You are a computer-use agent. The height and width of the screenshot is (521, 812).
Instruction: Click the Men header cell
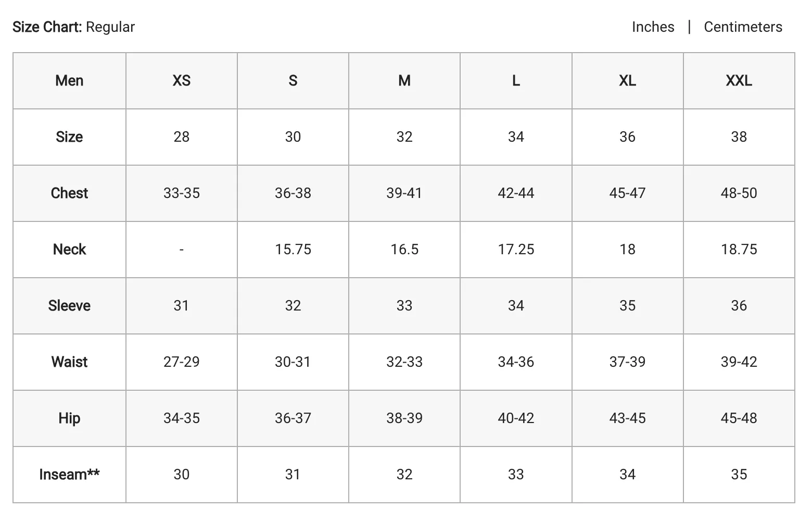[69, 81]
